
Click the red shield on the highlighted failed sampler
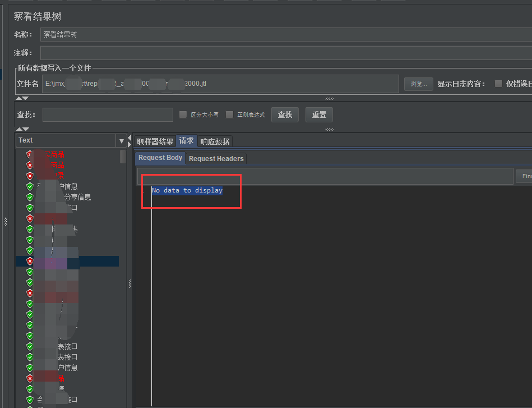30,261
